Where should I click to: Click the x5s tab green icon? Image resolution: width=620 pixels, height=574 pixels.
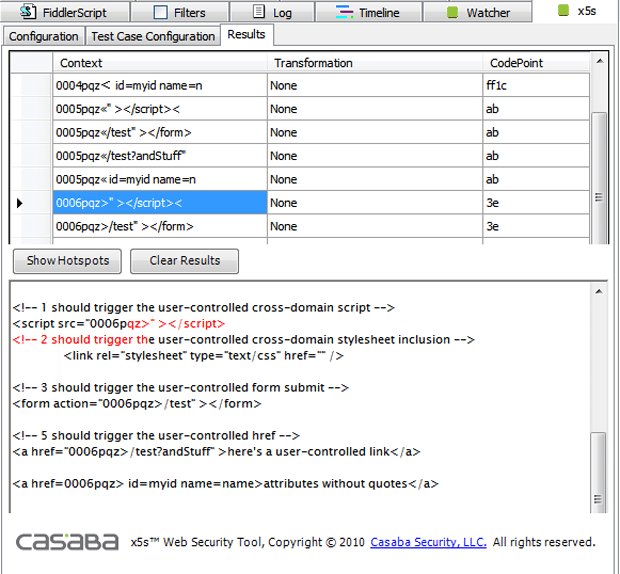(x=562, y=11)
